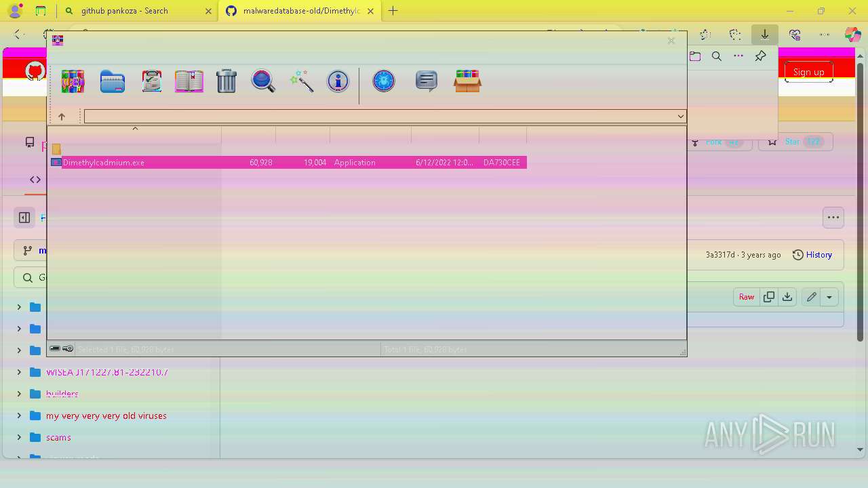This screenshot has height=488, width=868.
Task: Select Dimethylcadmium.exe in the archive list
Action: (104, 163)
